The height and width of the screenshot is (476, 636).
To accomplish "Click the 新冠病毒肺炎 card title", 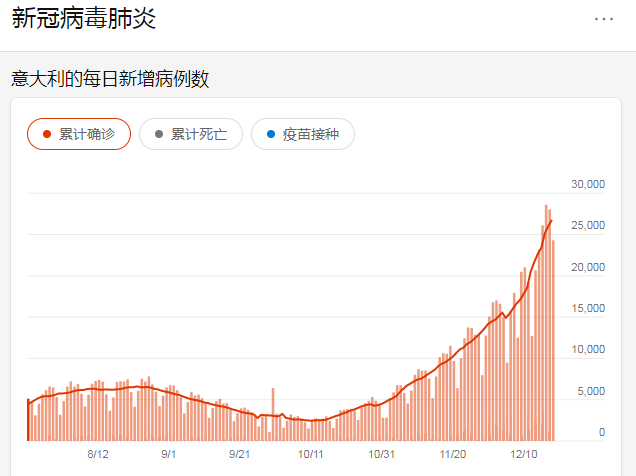I will 84,19.
